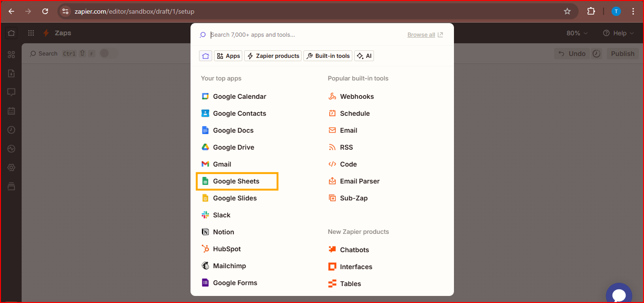This screenshot has width=644, height=303.
Task: Choose the Mailchimp app
Action: [223, 266]
